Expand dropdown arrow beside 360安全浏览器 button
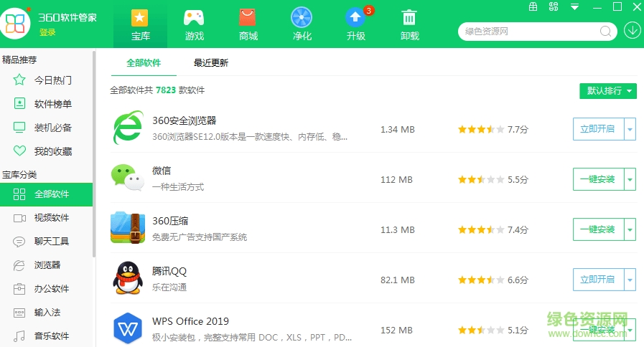 (630, 130)
